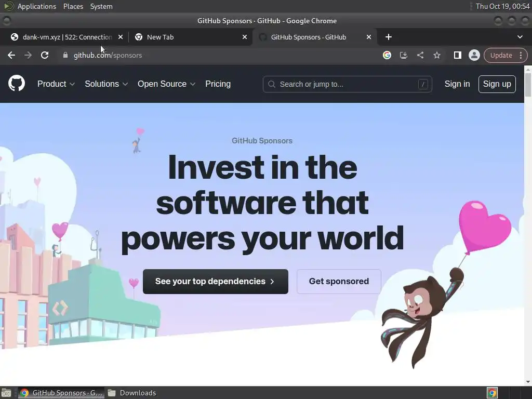Viewport: 532px width, 399px height.
Task: Click the GitHub Octocat logo
Action: pos(17,84)
